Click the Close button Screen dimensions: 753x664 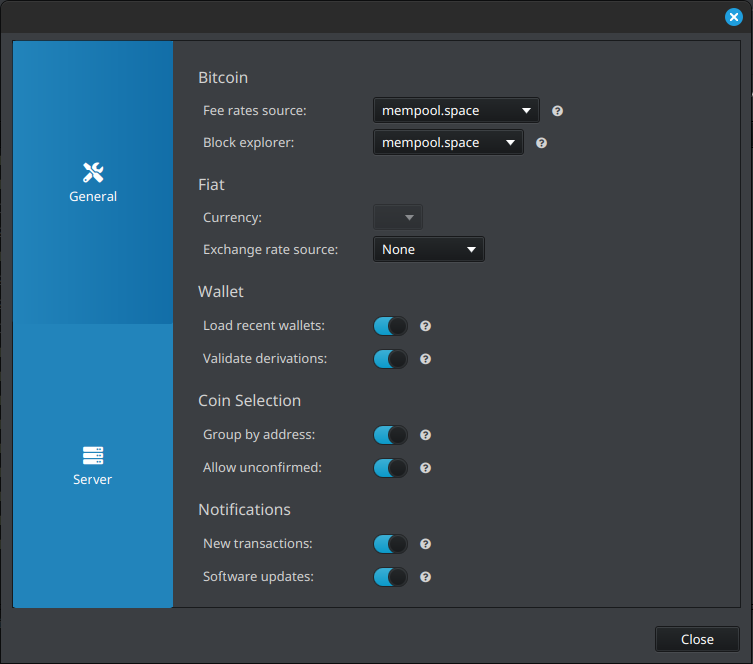[697, 639]
